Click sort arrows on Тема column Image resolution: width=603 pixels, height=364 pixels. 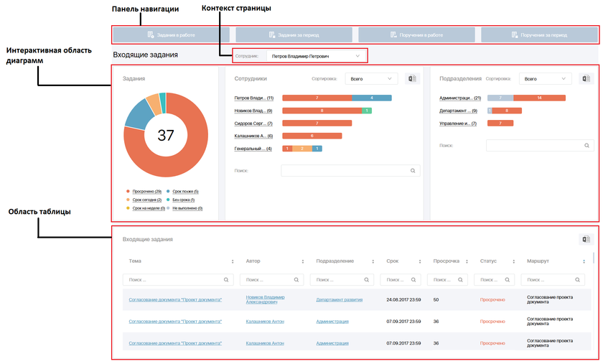[232, 261]
